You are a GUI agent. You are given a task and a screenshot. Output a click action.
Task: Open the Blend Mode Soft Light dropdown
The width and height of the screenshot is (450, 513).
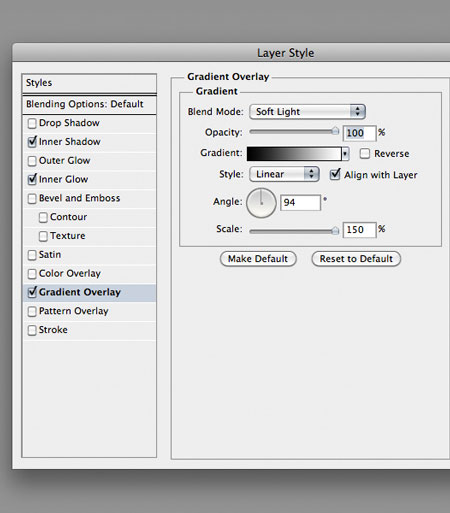[x=307, y=112]
